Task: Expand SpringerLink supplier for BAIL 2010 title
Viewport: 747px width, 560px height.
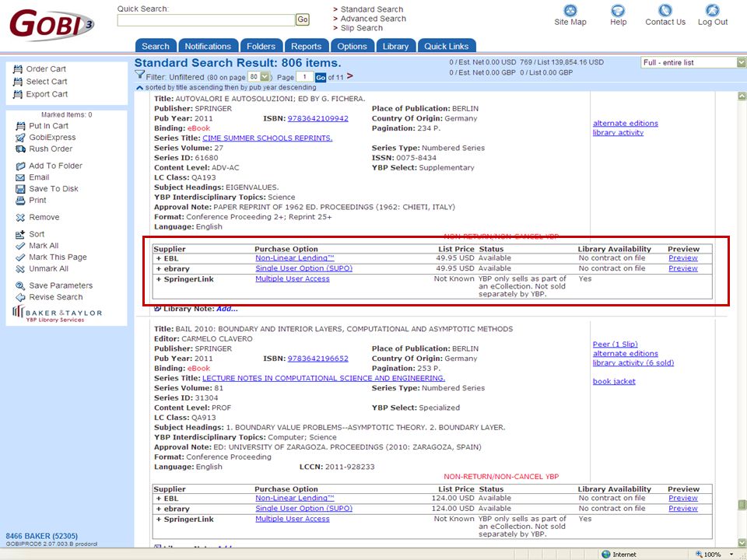Action: [159, 520]
